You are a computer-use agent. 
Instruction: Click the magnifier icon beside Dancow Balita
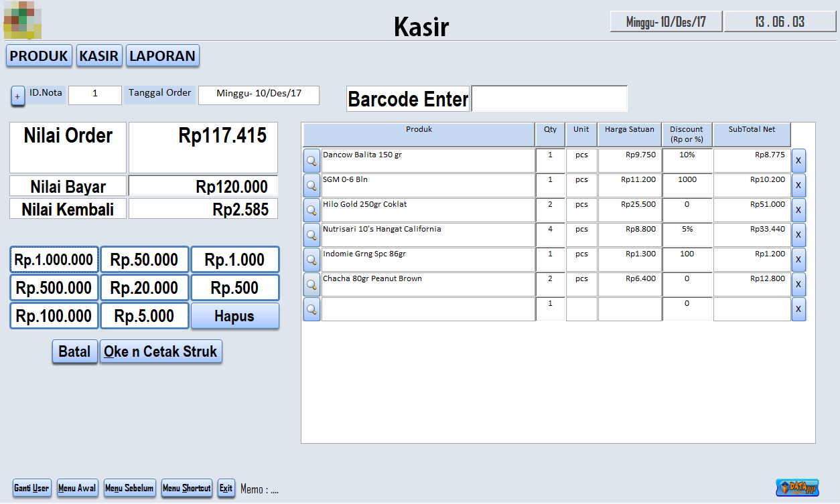click(311, 161)
